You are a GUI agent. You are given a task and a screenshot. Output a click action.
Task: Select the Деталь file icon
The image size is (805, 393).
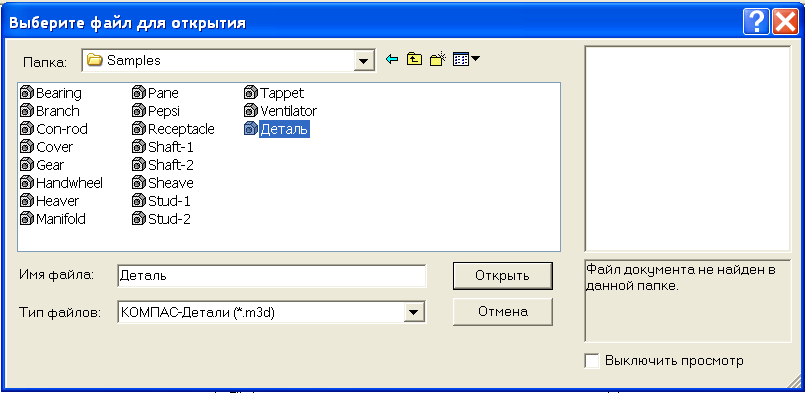coord(251,129)
